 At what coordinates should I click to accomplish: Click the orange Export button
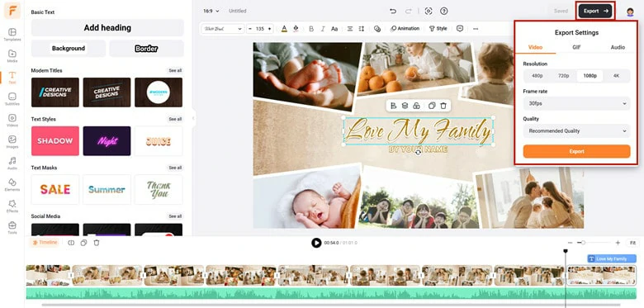(576, 152)
